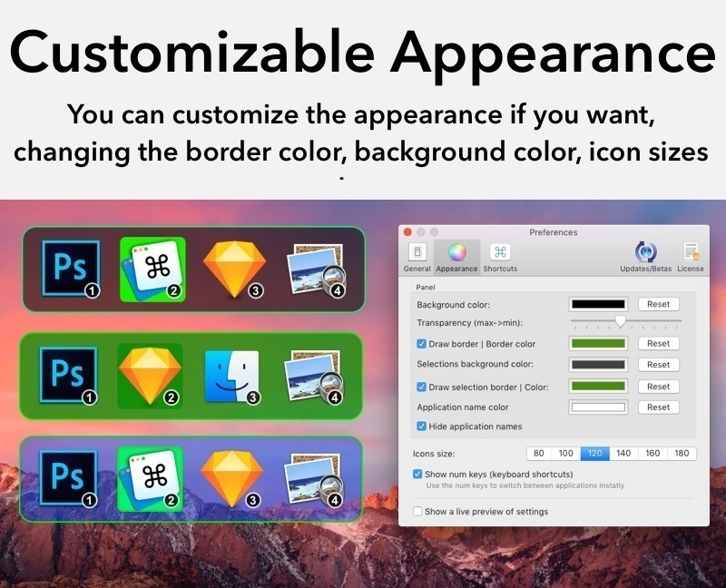Select icon size 160
This screenshot has width=726, height=588.
(x=652, y=454)
